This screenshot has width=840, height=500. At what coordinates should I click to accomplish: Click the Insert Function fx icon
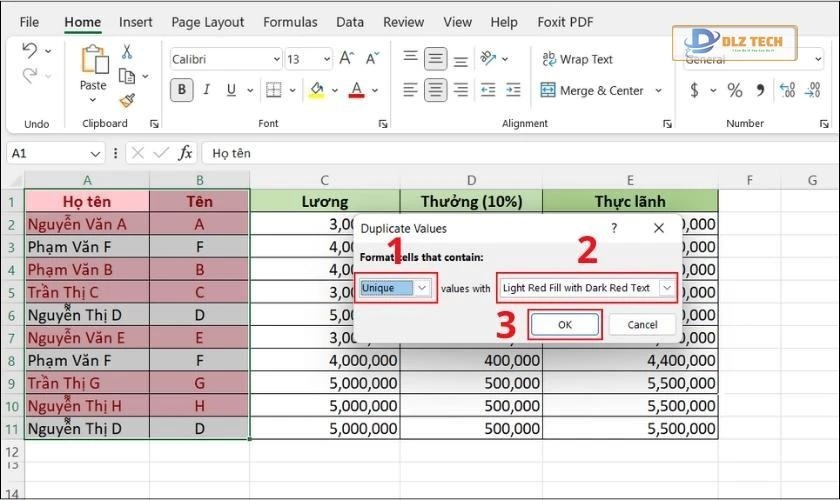[x=185, y=153]
